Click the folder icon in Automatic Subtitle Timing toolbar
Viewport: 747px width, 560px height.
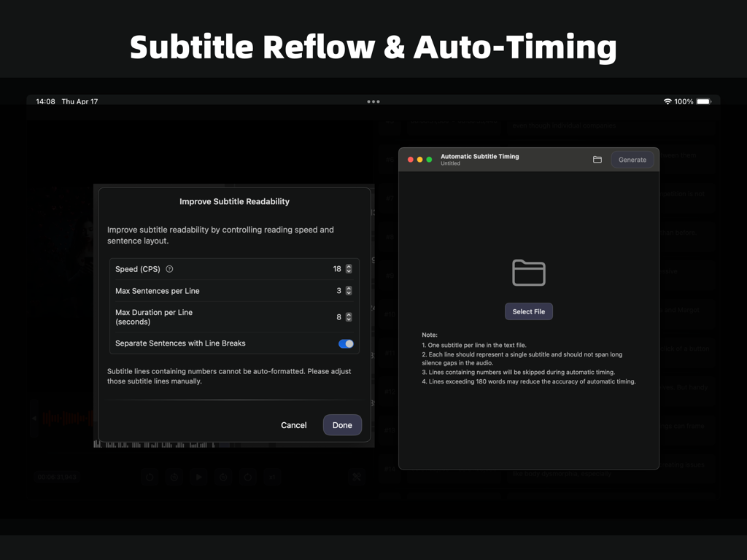pyautogui.click(x=597, y=159)
